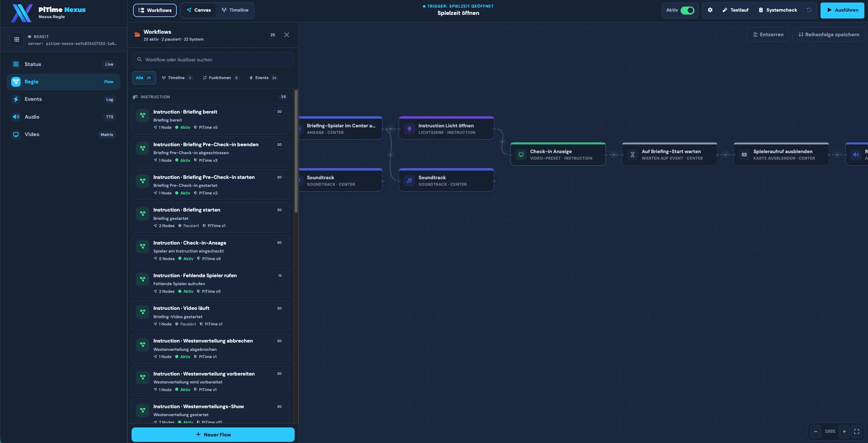This screenshot has width=868, height=443.
Task: Click the card-hide icon on Spieleraufruf ausblenden node
Action: point(744,155)
